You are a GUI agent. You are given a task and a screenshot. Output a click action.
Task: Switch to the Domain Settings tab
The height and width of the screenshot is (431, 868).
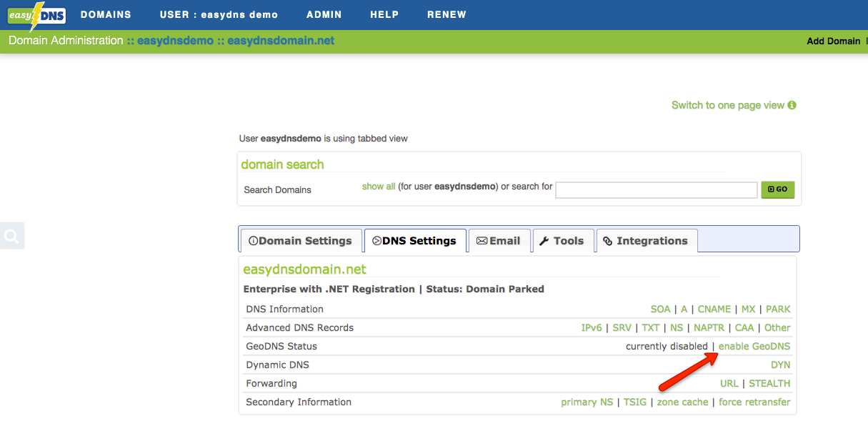(300, 241)
